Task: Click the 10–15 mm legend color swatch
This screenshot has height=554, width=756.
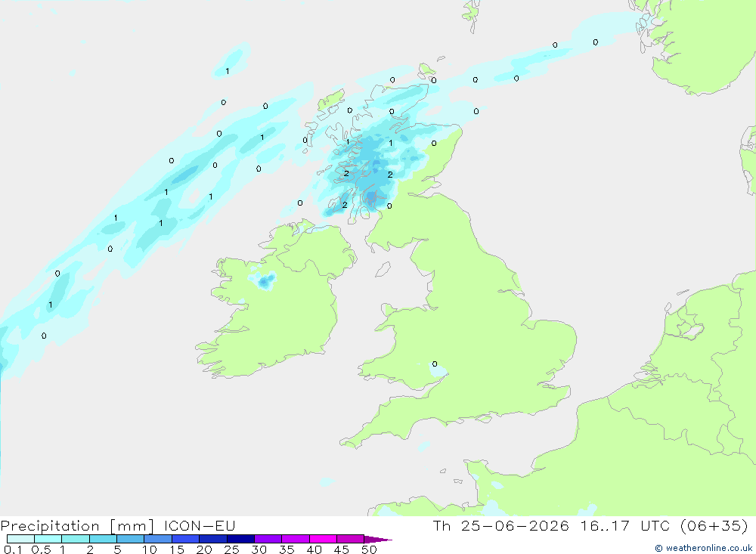Action: tap(158, 539)
